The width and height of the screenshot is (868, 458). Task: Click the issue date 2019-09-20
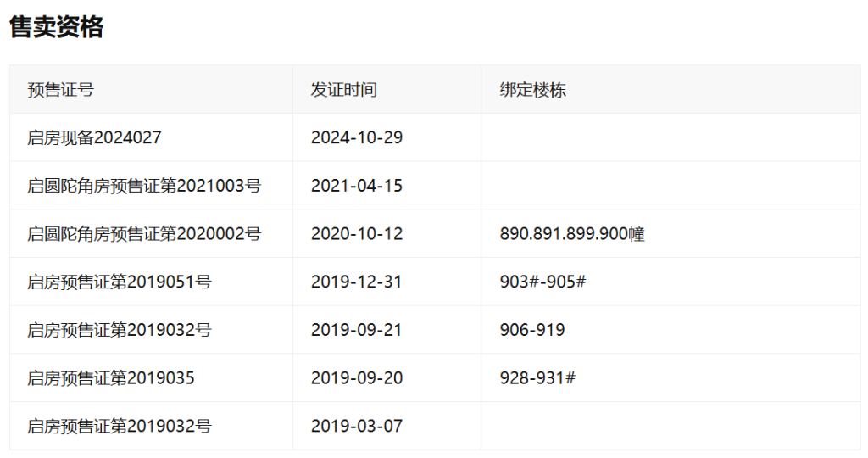(x=356, y=378)
